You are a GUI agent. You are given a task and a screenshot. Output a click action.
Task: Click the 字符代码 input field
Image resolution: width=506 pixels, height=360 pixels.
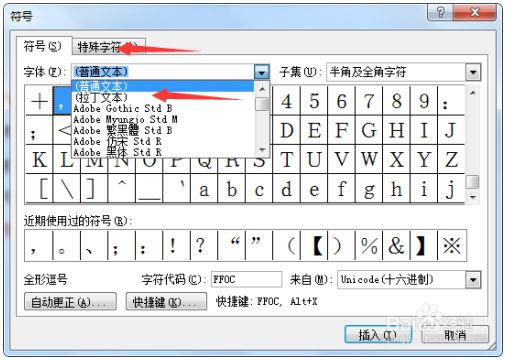246,279
